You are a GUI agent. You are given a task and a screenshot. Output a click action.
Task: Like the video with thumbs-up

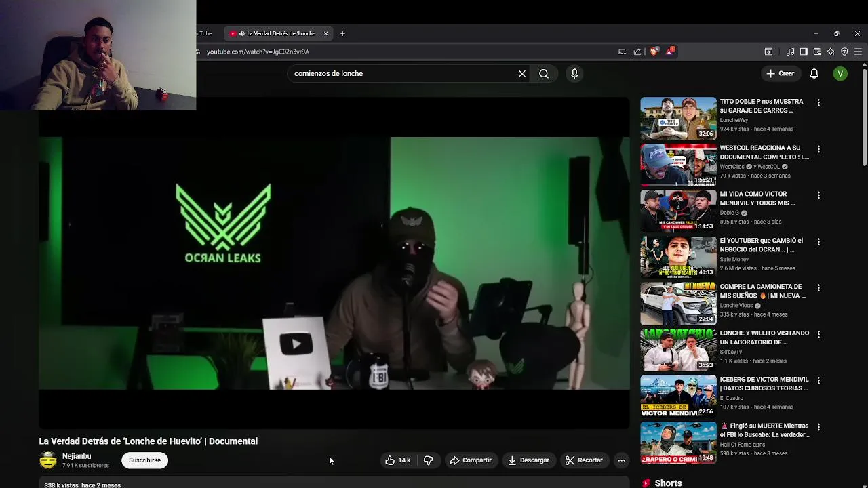(397, 460)
